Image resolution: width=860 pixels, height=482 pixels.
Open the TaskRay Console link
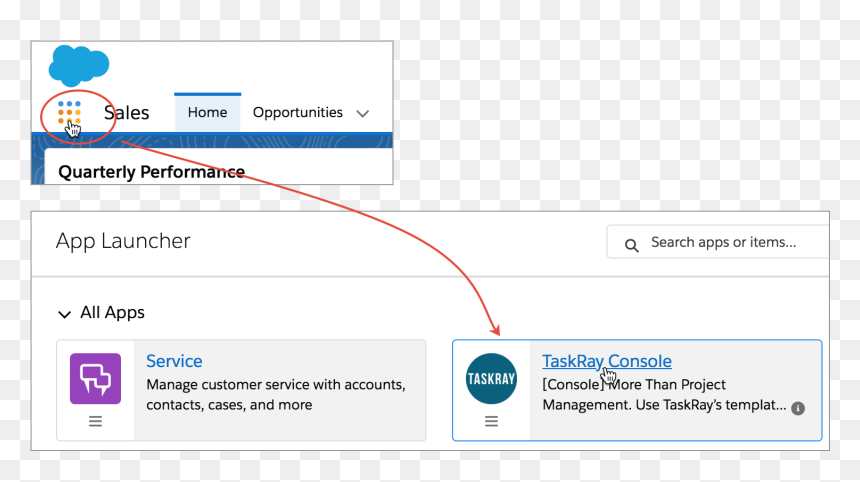[x=607, y=361]
